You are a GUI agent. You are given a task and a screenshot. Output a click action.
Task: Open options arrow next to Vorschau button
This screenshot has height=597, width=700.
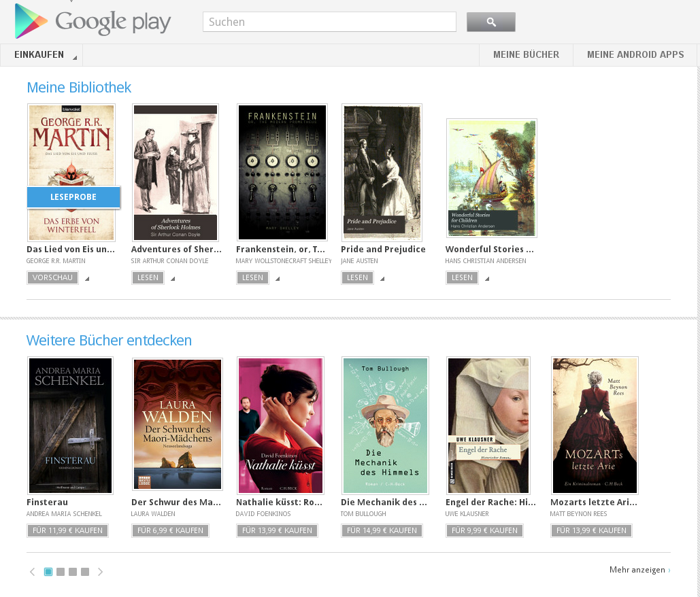click(87, 278)
